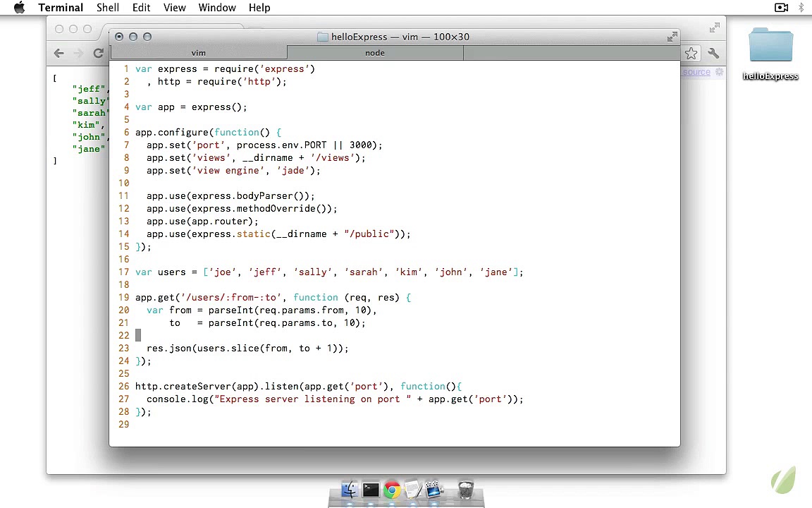Bookmark the page with Chrome's star icon
Viewport: 812px width, 508px height.
click(x=691, y=54)
